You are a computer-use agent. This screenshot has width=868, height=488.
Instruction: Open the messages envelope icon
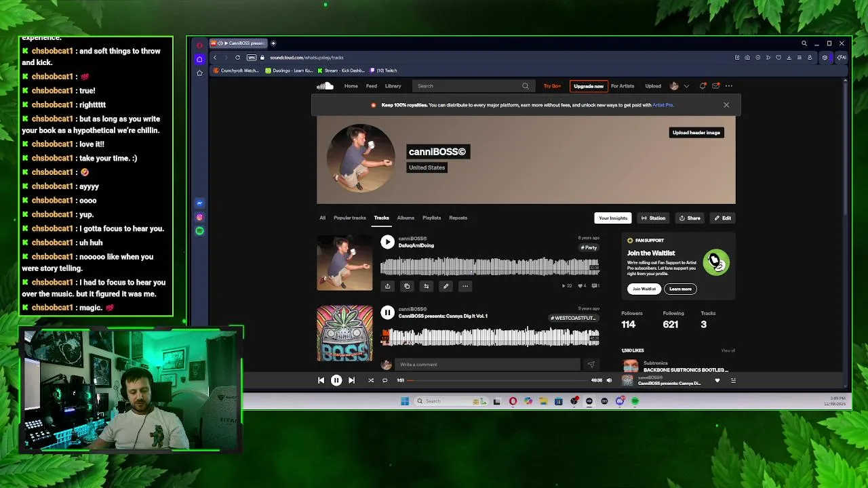tap(715, 86)
